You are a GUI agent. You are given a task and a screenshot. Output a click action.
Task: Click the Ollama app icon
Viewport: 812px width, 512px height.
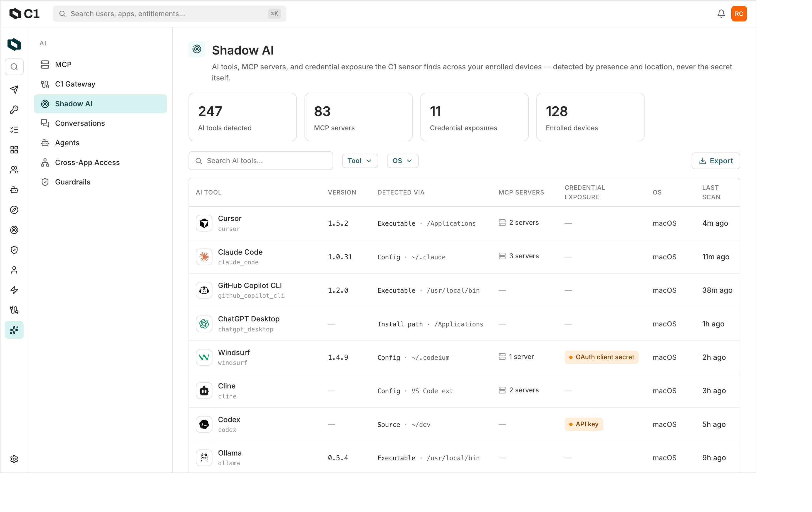click(x=204, y=458)
